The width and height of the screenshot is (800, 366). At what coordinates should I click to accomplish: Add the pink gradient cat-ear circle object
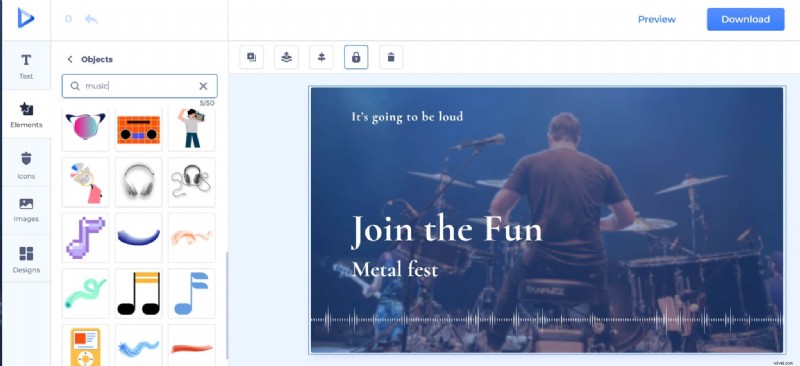click(85, 128)
